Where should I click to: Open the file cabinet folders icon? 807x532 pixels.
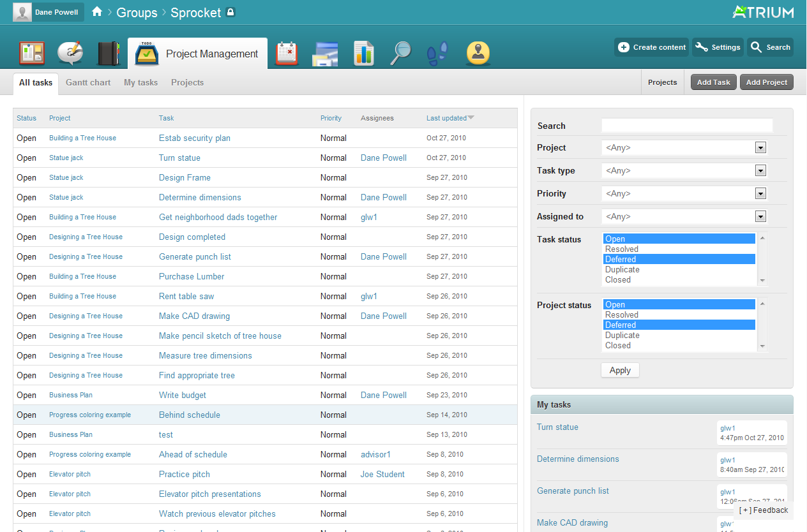click(x=325, y=54)
